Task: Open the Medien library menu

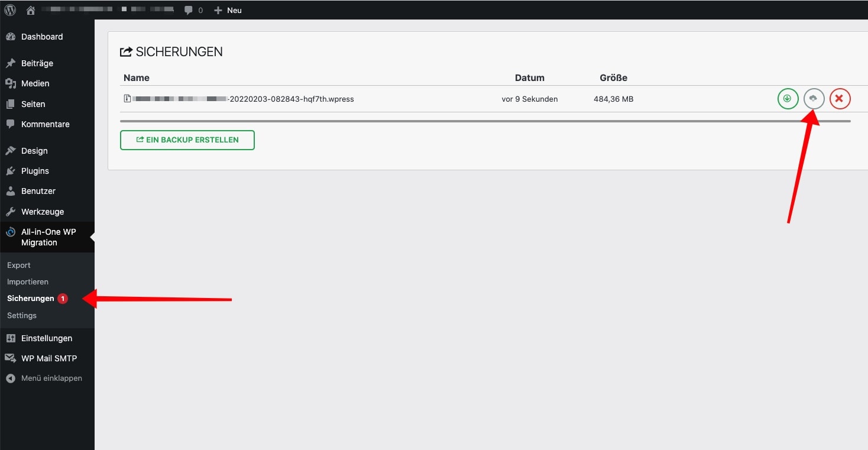Action: pyautogui.click(x=35, y=83)
